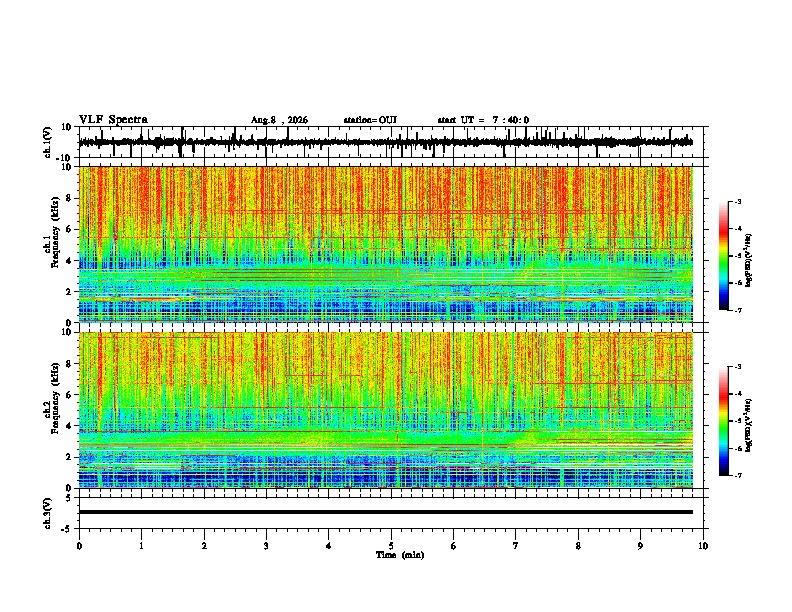Click the ch.1 spectrogram panel
Screen dimensions: 792x612
click(386, 244)
